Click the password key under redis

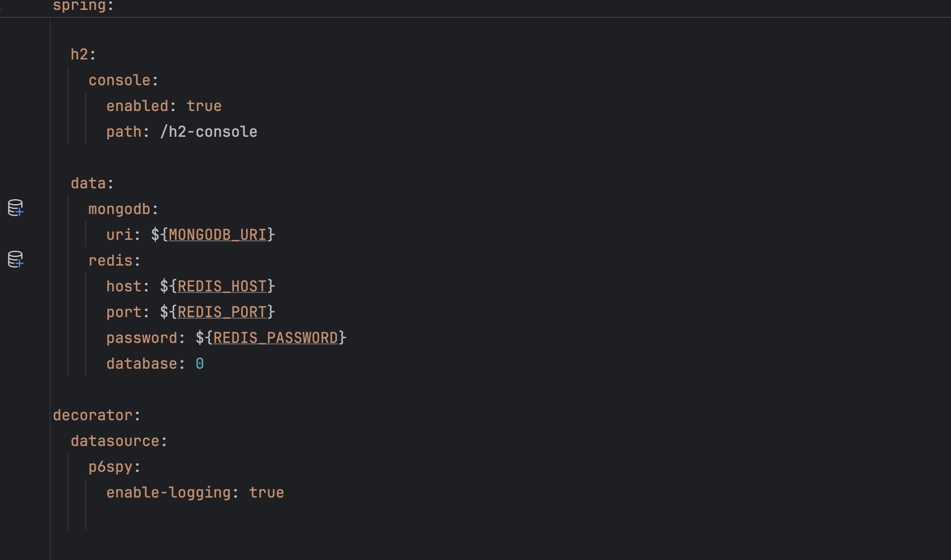coord(142,338)
